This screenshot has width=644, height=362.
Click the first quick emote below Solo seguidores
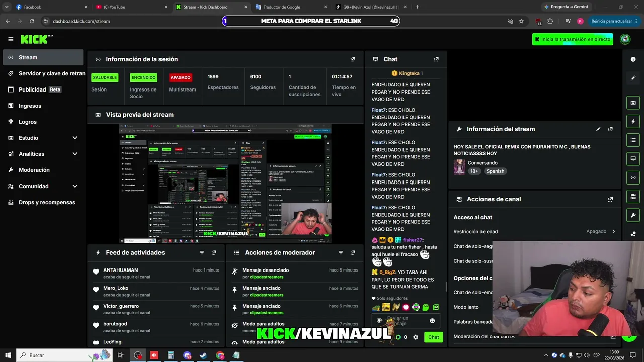(376, 307)
